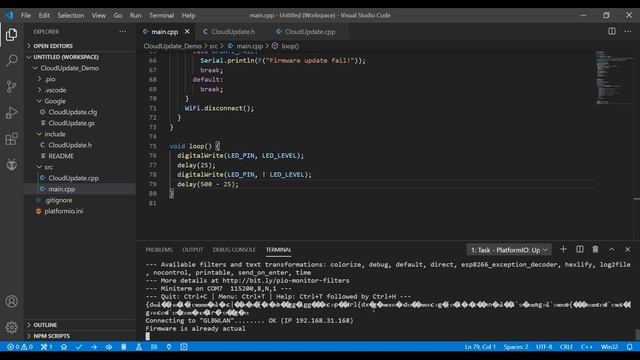Open terminal selector dropdown Task - PlatformIO
Image resolution: width=640 pixels, height=360 pixels.
click(509, 250)
